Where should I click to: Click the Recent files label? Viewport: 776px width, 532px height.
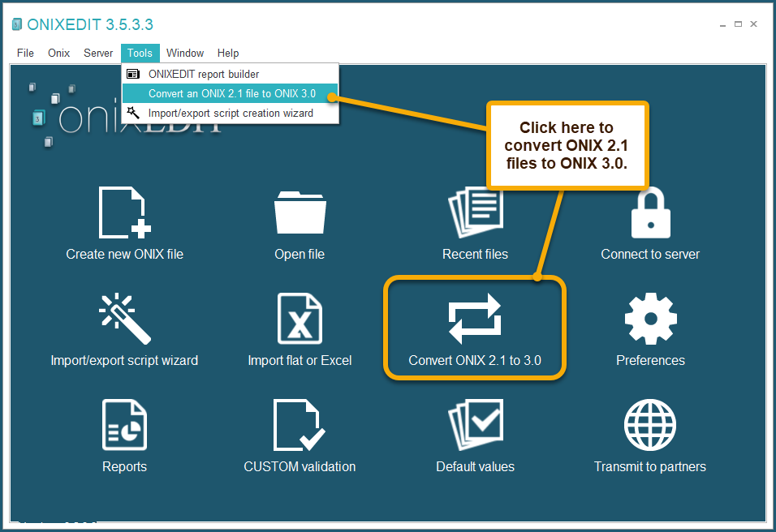[475, 254]
